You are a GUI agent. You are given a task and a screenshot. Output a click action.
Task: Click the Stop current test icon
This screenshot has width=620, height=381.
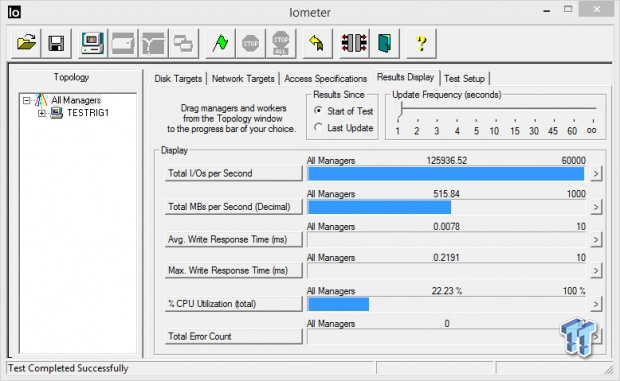(x=250, y=43)
